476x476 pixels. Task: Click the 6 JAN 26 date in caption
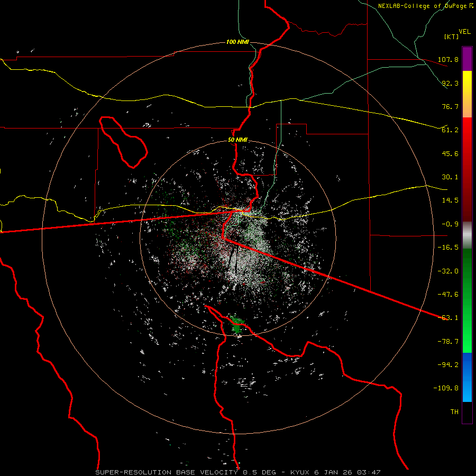point(333,472)
